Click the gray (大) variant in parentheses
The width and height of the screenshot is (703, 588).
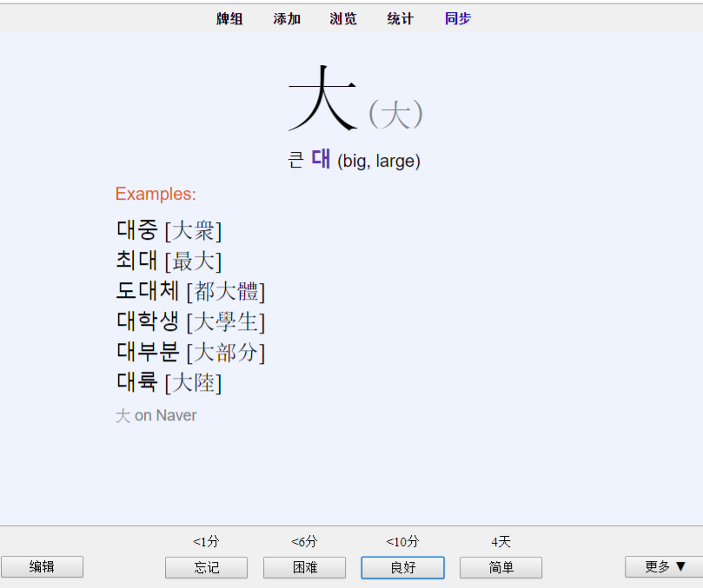tap(395, 114)
